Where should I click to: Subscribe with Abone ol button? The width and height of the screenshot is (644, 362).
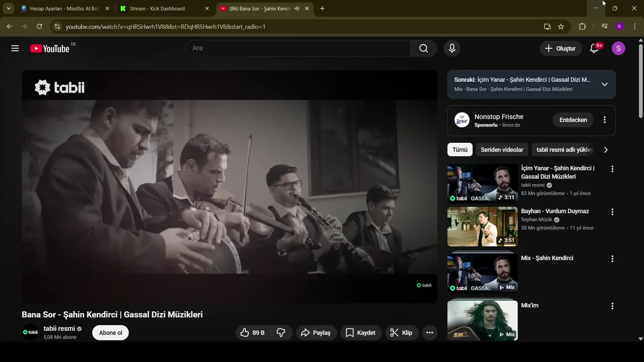coord(111,333)
